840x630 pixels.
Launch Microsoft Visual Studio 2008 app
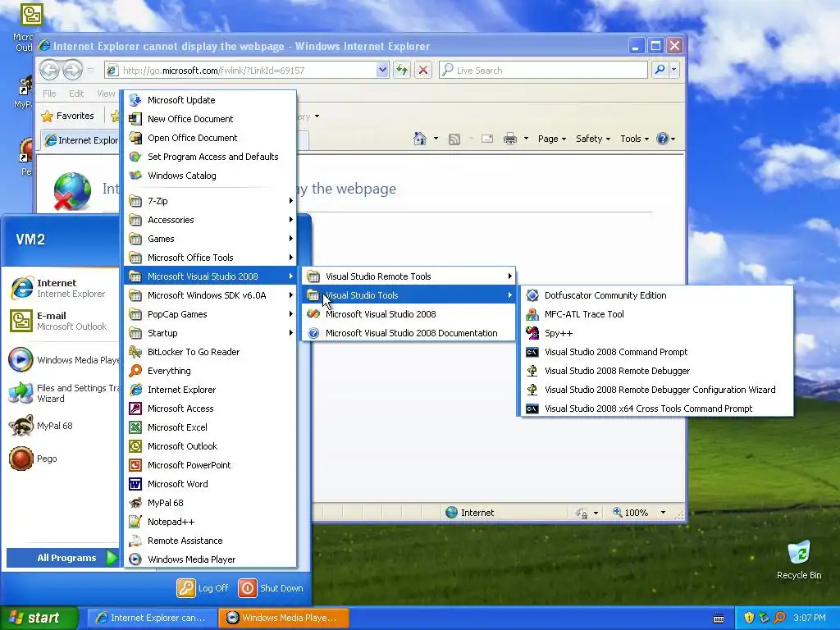tap(409, 314)
